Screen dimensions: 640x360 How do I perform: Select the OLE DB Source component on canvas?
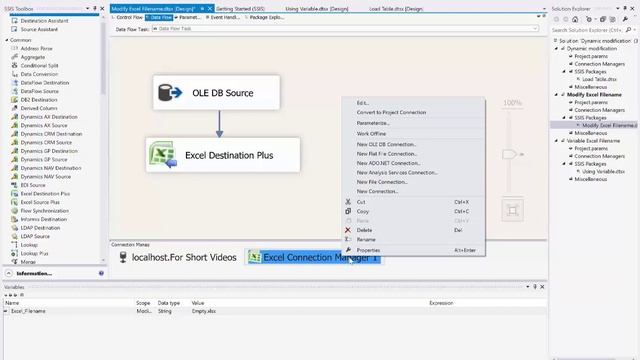coord(216,93)
